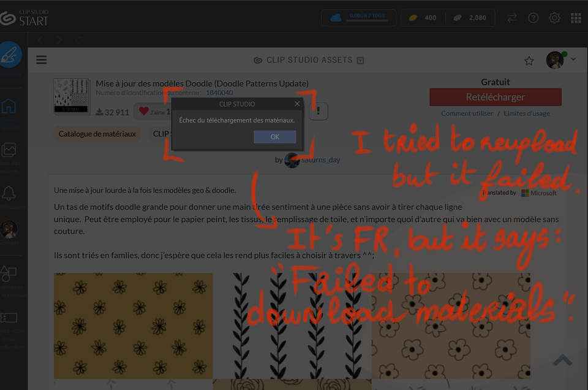The width and height of the screenshot is (588, 390).
Task: Click the favorites star icon
Action: click(529, 61)
